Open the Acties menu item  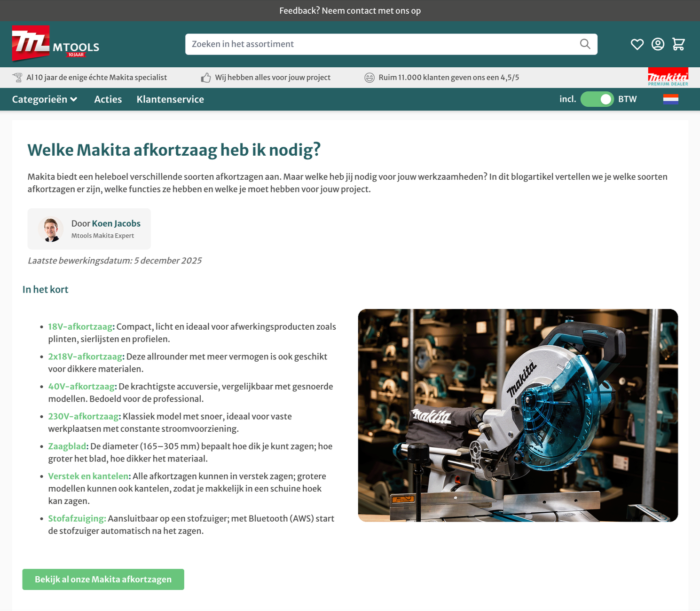[108, 99]
